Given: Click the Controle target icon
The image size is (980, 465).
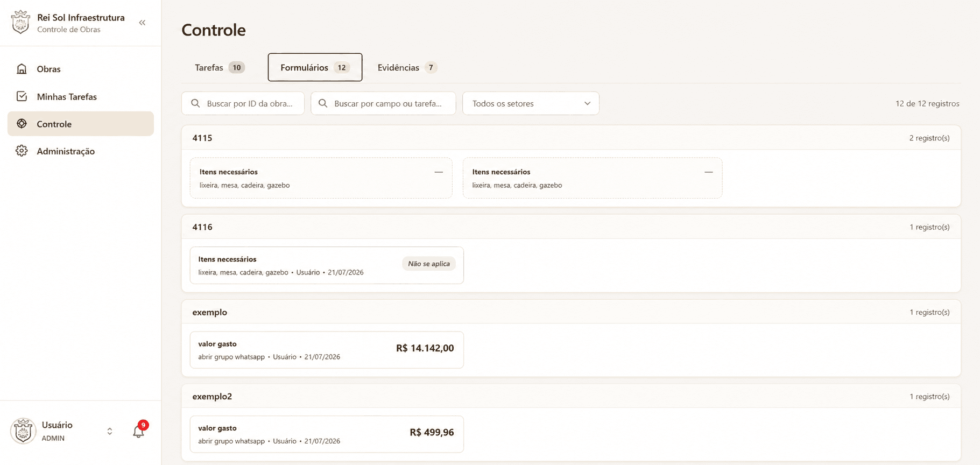Looking at the screenshot, I should [x=22, y=124].
